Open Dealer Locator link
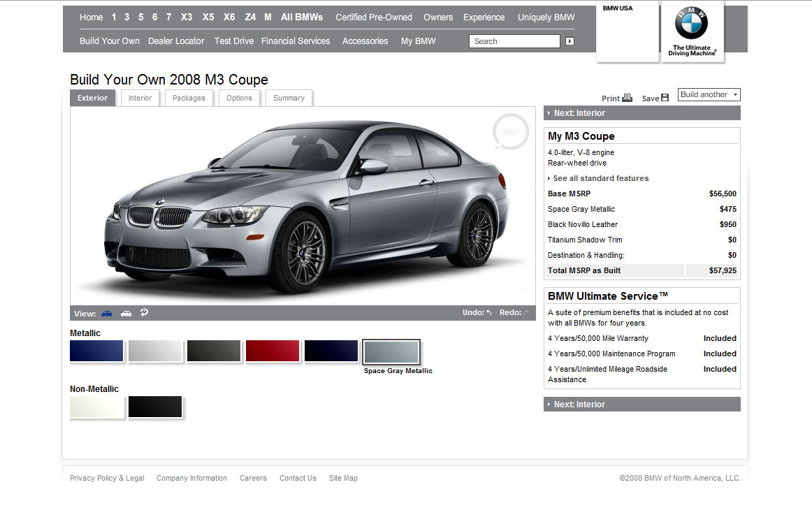 [176, 41]
